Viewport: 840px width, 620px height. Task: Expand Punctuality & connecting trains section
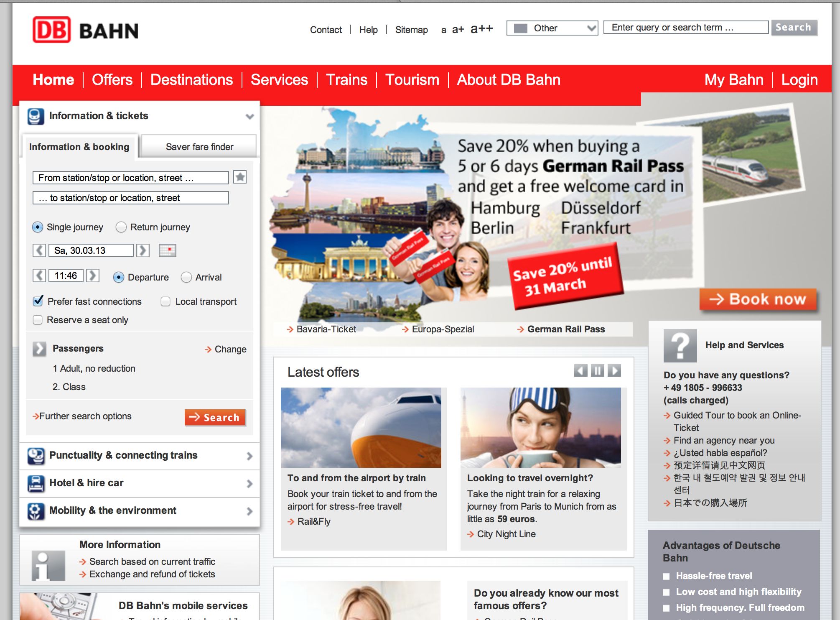coord(139,456)
